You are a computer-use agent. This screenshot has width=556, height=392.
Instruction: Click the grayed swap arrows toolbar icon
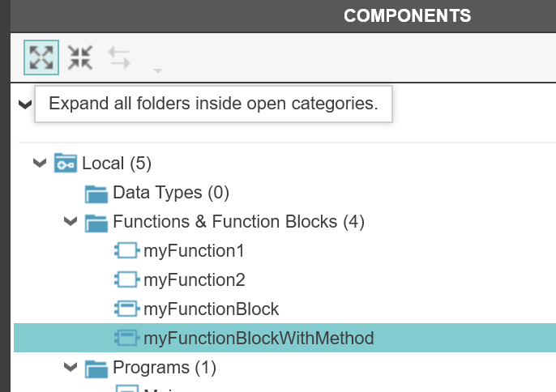point(119,58)
